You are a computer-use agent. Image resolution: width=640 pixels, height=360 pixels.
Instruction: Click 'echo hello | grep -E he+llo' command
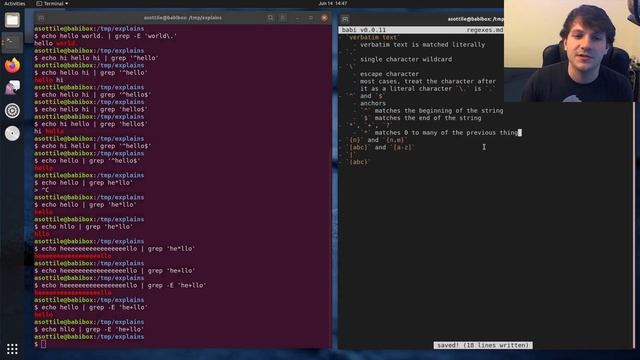(x=91, y=308)
